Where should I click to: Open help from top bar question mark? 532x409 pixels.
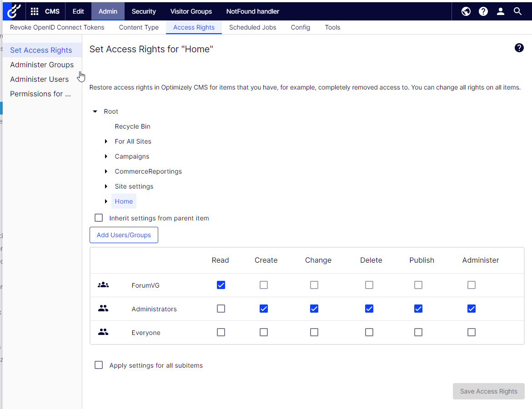[x=483, y=11]
